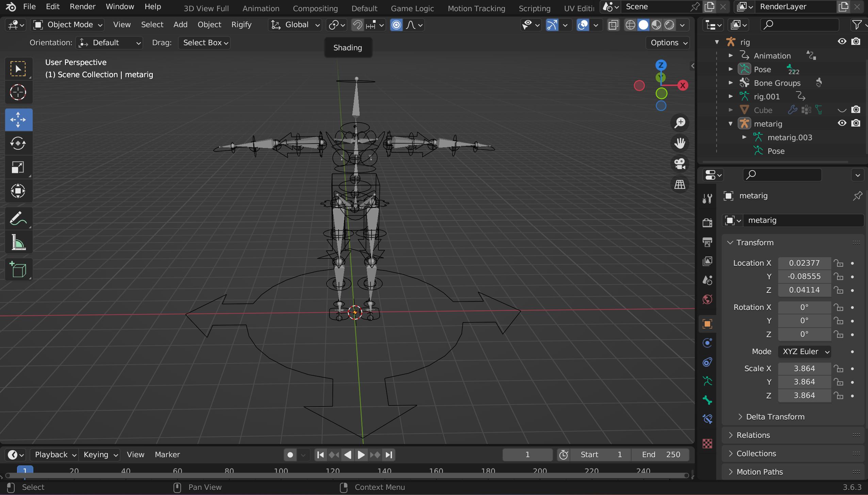Screen dimensions: 868x495
Task: Open the Bone Constraints properties tab
Action: coord(707,419)
